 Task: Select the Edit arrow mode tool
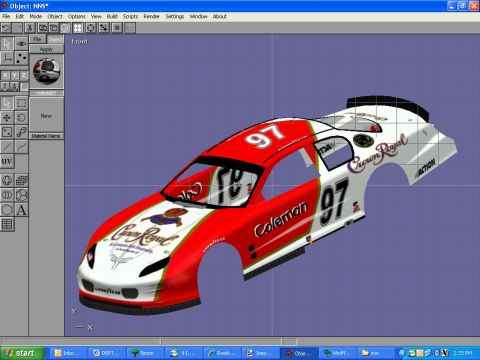[x=7, y=44]
